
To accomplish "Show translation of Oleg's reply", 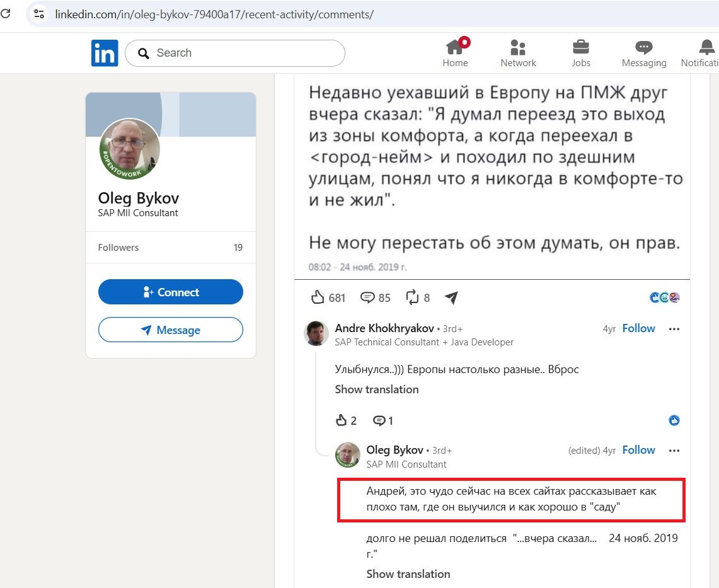I will (408, 574).
